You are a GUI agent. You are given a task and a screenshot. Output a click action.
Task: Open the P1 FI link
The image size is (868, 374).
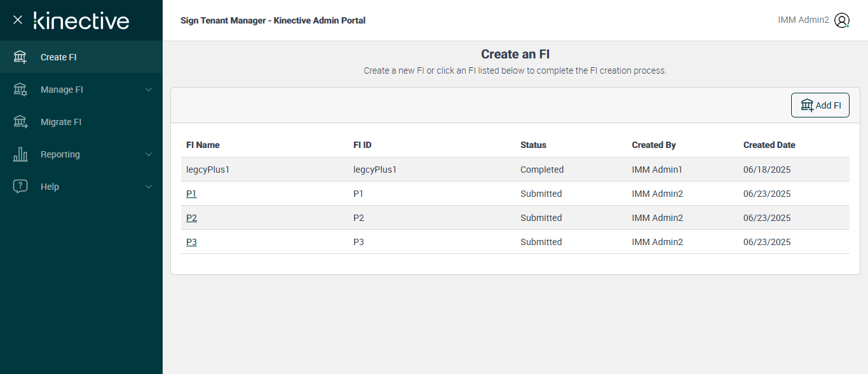pos(191,194)
